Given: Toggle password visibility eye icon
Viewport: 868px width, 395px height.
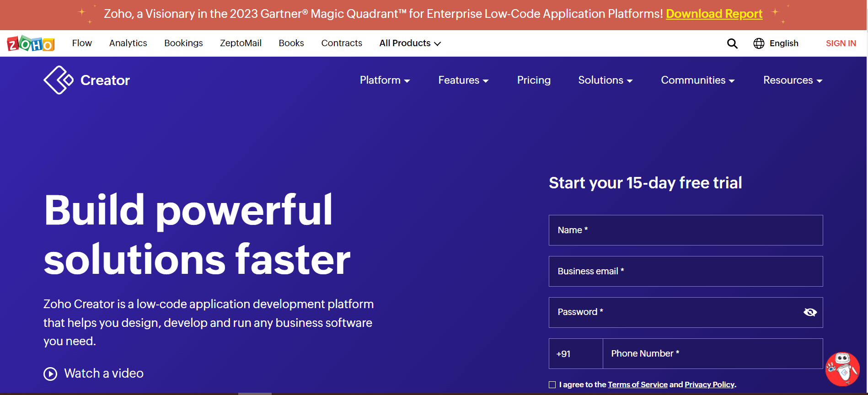Looking at the screenshot, I should pyautogui.click(x=810, y=312).
